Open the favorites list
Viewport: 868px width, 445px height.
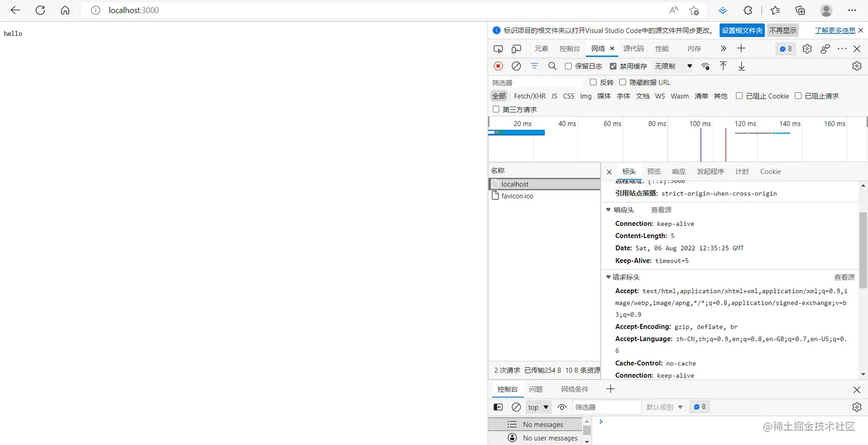tap(776, 10)
